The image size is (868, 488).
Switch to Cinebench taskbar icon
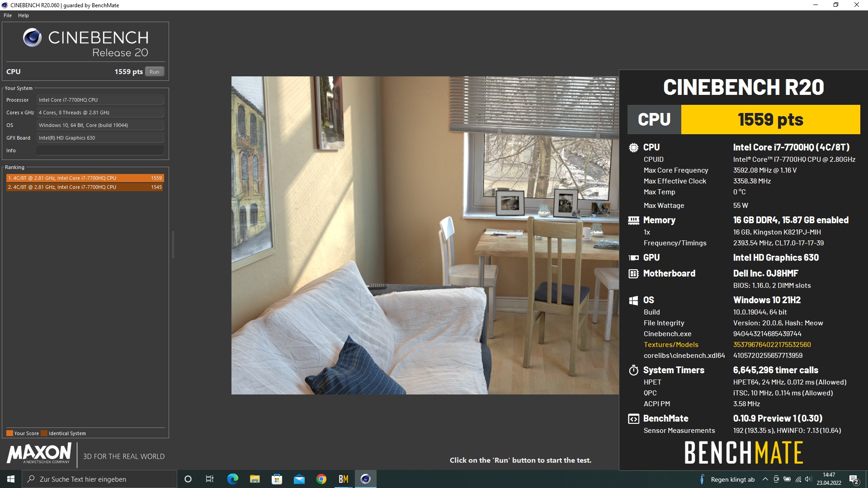click(x=365, y=479)
